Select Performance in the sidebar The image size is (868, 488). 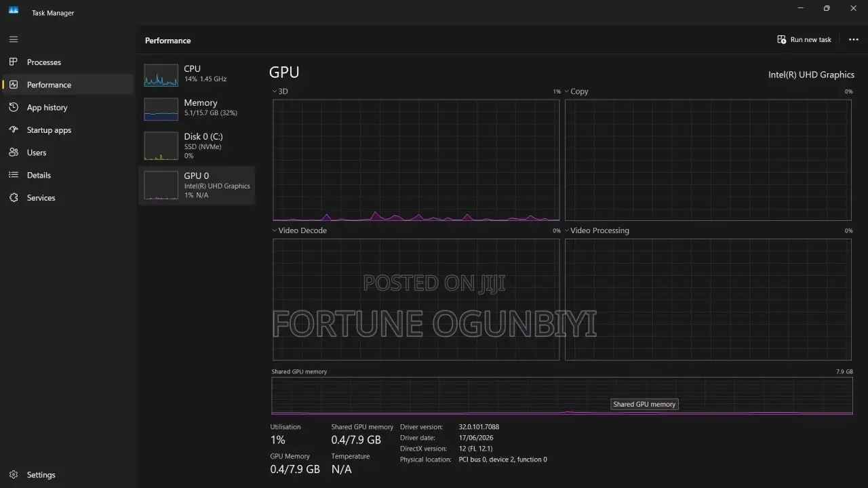68,85
